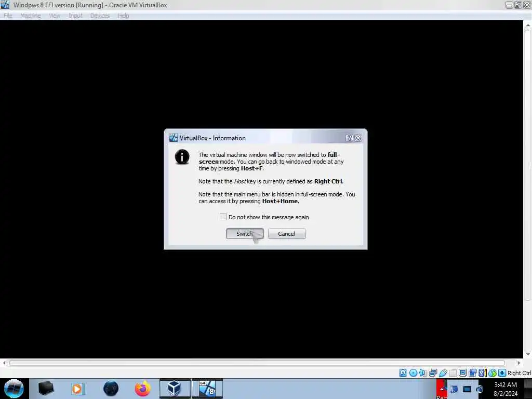Click the hard disk activity status icon
The height and width of the screenshot is (399, 532).
(x=403, y=373)
